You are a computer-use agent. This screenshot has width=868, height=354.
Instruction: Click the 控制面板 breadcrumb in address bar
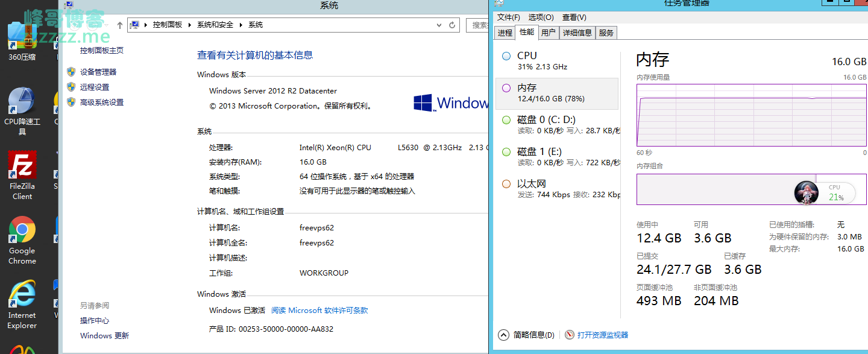(168, 25)
